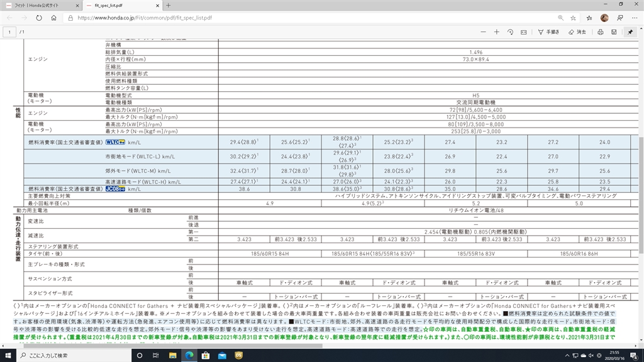Screen dimensions: 644x362
Task: Open Microsoft Store from taskbar
Action: click(206, 356)
